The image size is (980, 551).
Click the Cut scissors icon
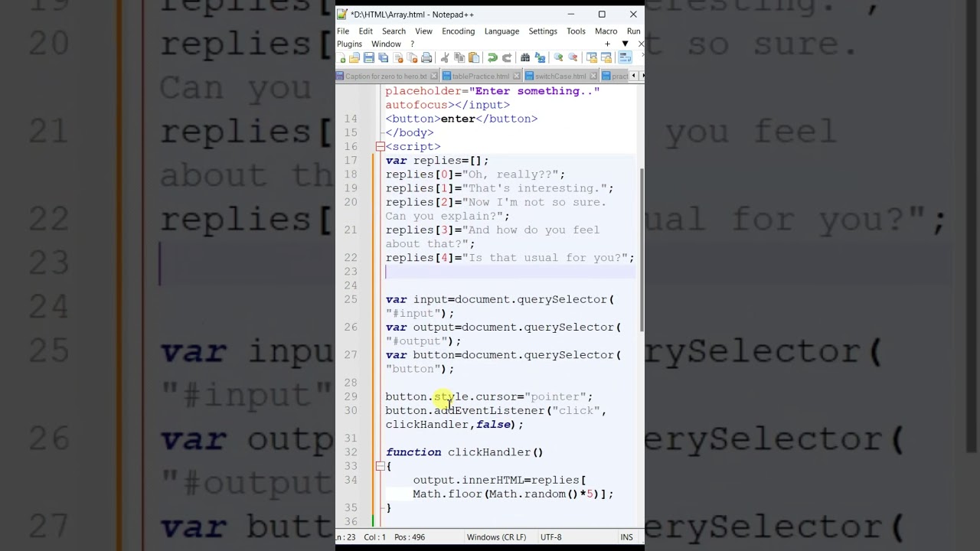coord(445,58)
